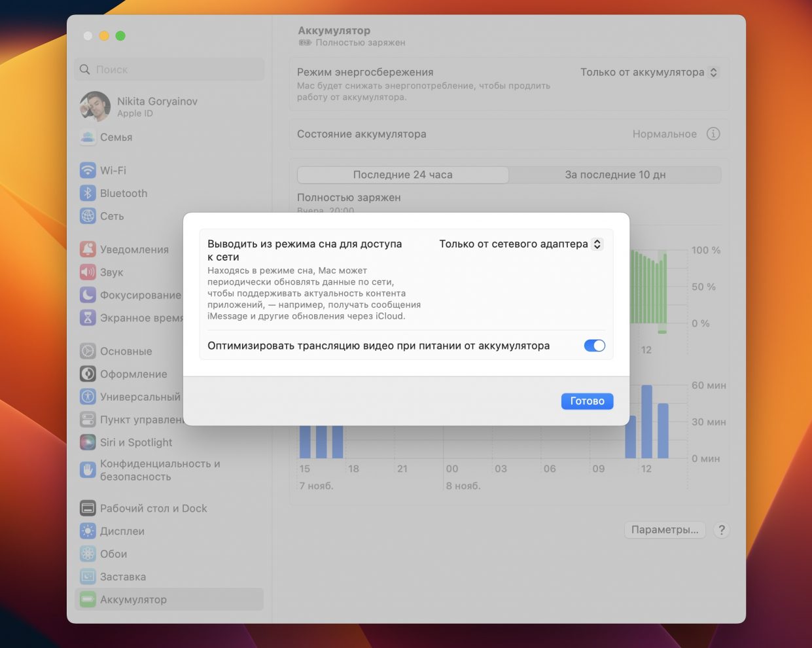Open Обои wallpaper icon
Viewport: 812px width, 648px height.
(88, 554)
